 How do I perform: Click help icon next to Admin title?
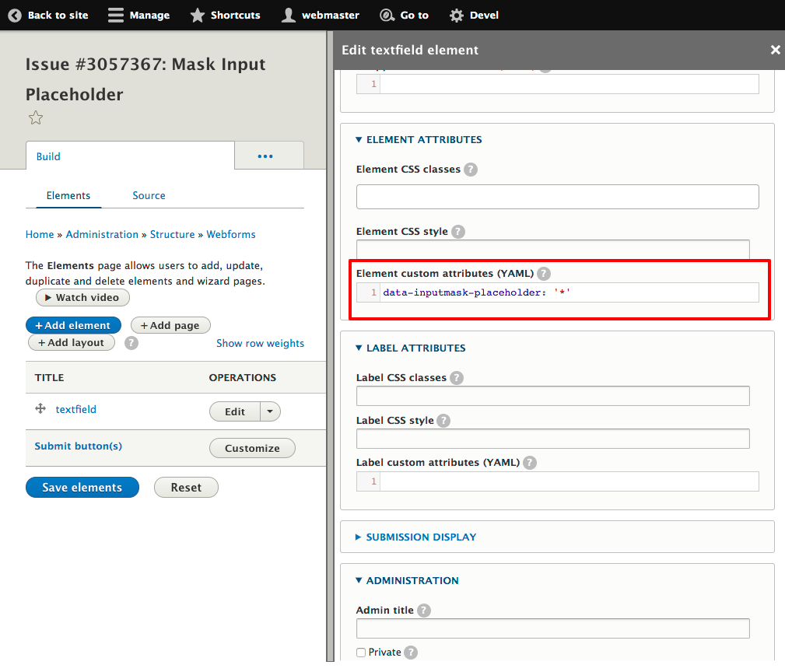[424, 611]
